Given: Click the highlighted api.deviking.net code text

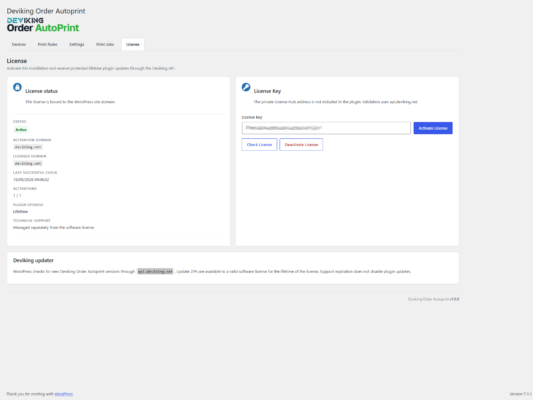Looking at the screenshot, I should point(155,271).
